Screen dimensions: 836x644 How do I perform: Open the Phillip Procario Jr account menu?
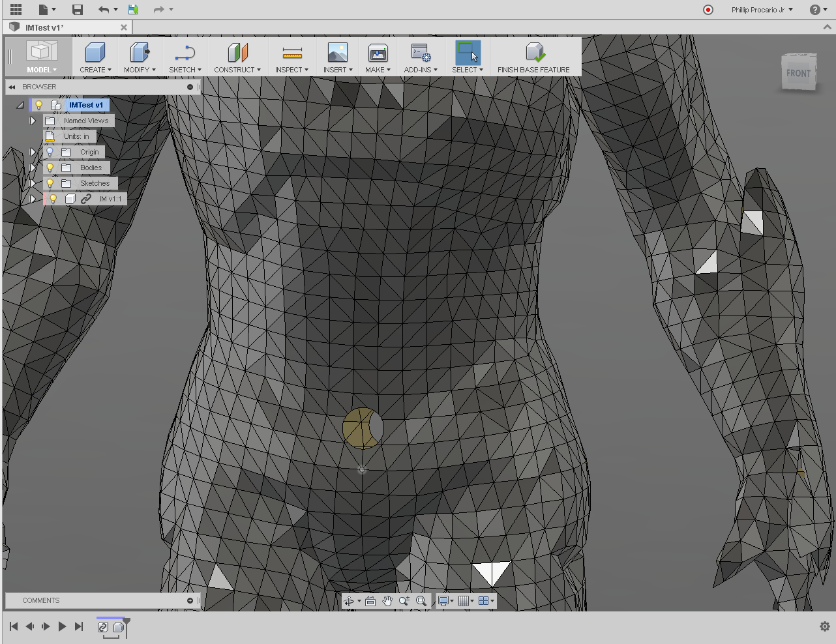coord(762,10)
